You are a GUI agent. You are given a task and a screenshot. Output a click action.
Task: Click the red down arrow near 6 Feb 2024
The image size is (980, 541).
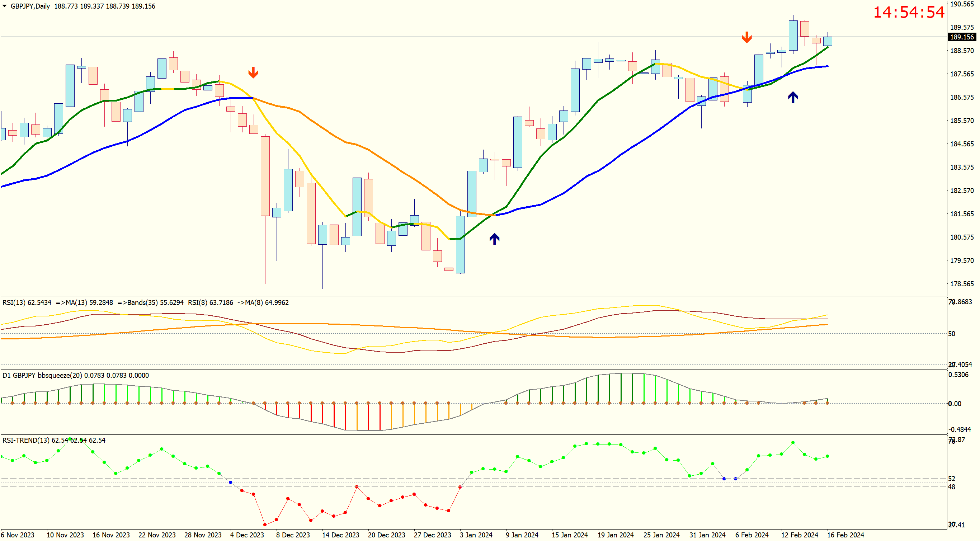pyautogui.click(x=747, y=37)
